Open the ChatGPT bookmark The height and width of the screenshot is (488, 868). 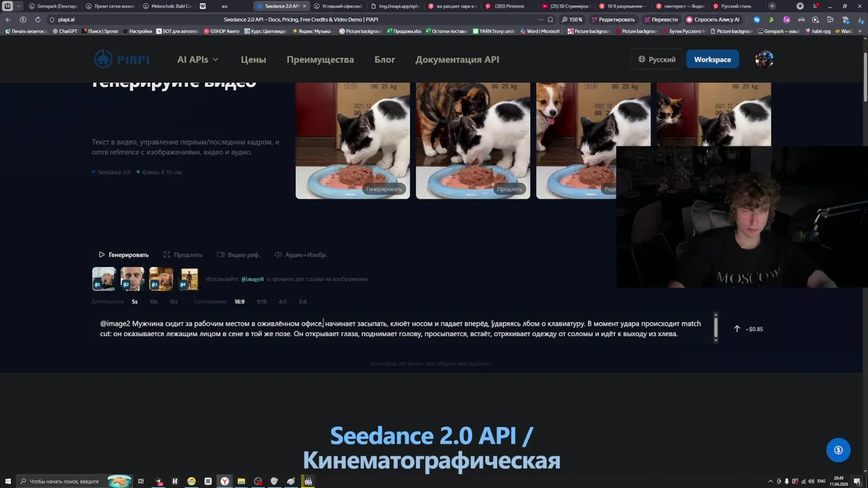[65, 31]
